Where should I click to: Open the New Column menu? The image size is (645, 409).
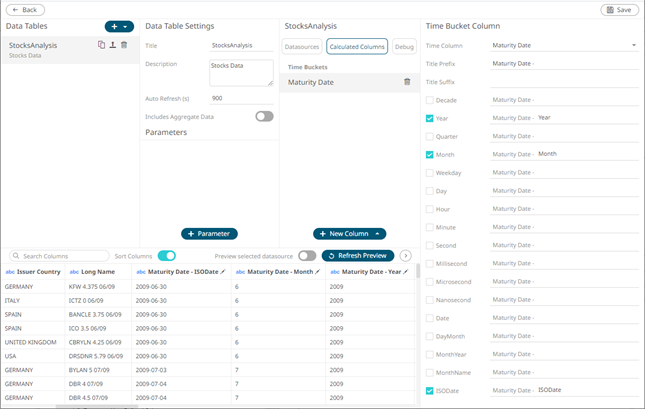click(x=349, y=234)
